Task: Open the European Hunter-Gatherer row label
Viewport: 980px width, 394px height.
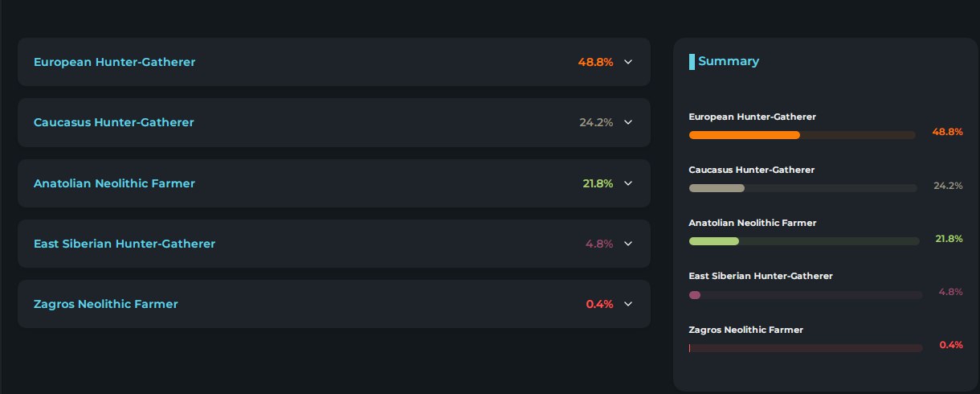Action: 114,62
